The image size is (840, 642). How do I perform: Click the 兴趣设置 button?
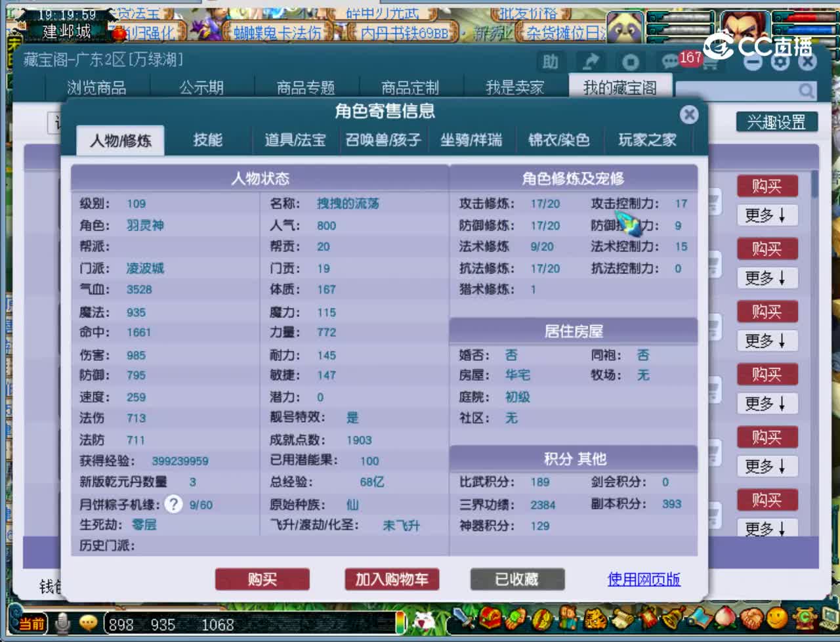[x=776, y=122]
